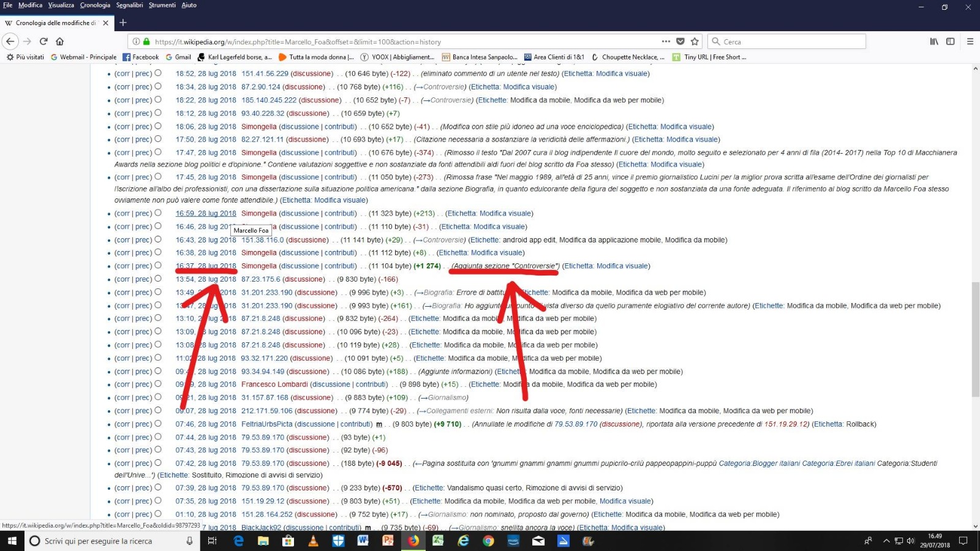Click the browser back arrow button
This screenshot has width=980, height=551.
coord(10,42)
